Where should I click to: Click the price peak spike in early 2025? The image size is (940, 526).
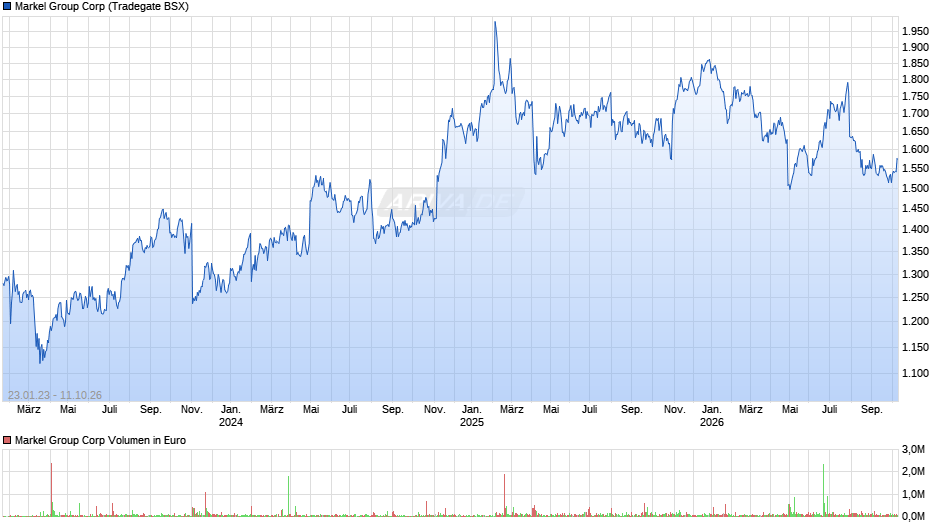coord(495,24)
